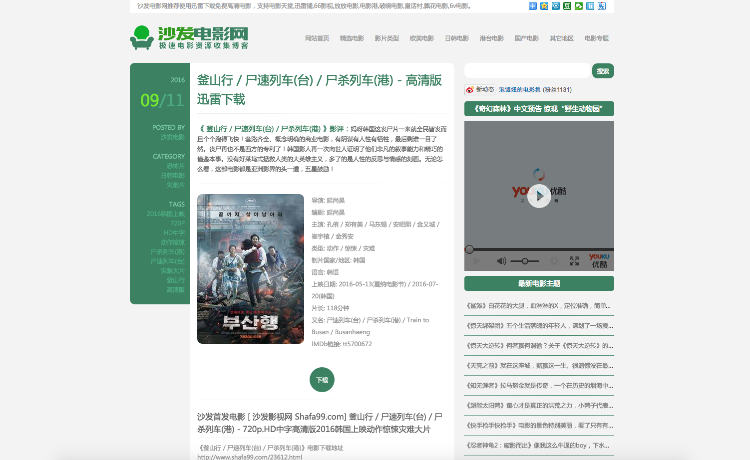Click the green WeChat share icon
The height and width of the screenshot is (460, 750).
tap(579, 6)
